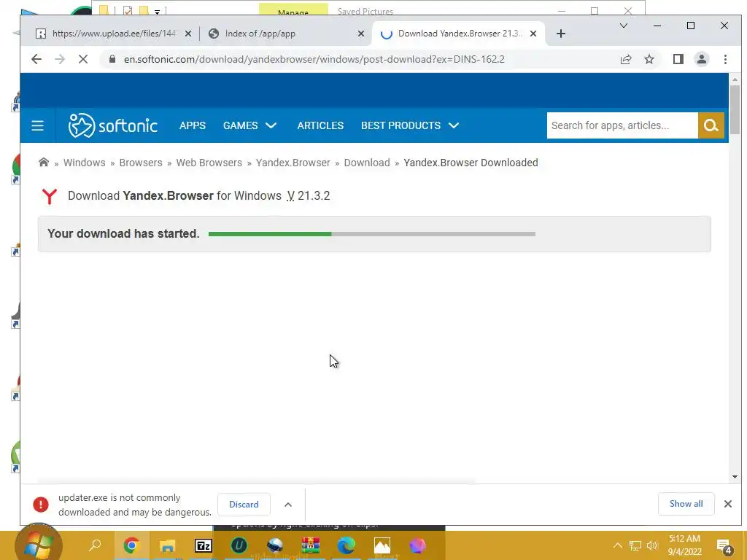Expand updater.exe download options arrow
Viewport: 747px width, 560px height.
click(287, 505)
